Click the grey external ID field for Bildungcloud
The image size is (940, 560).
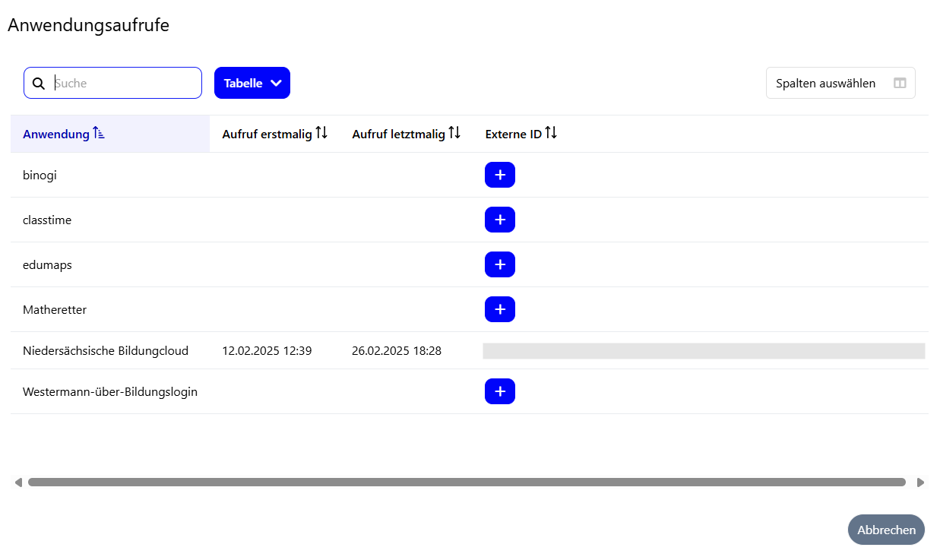click(x=704, y=350)
